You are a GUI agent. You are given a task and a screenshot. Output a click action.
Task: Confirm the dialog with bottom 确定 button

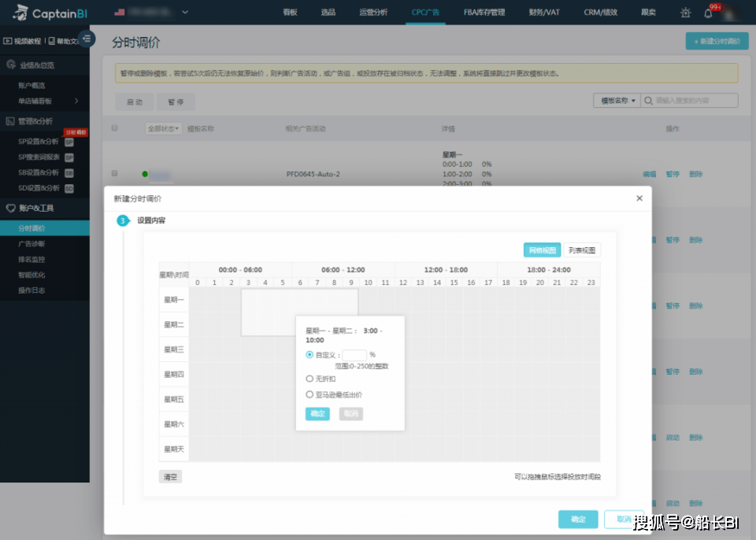pyautogui.click(x=578, y=520)
